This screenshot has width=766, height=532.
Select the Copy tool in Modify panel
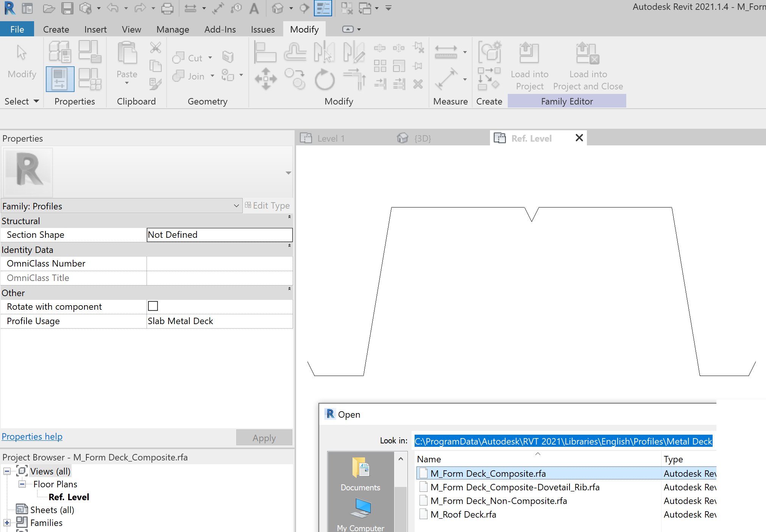pyautogui.click(x=295, y=80)
